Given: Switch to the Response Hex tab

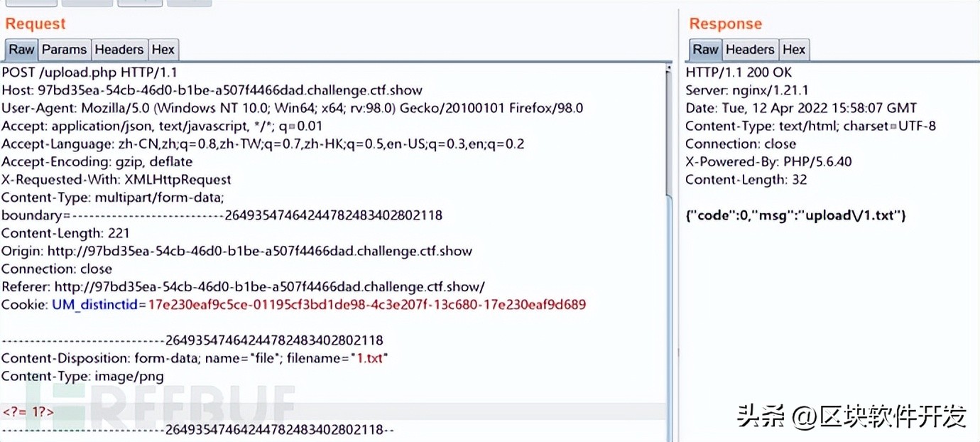Looking at the screenshot, I should click(794, 50).
